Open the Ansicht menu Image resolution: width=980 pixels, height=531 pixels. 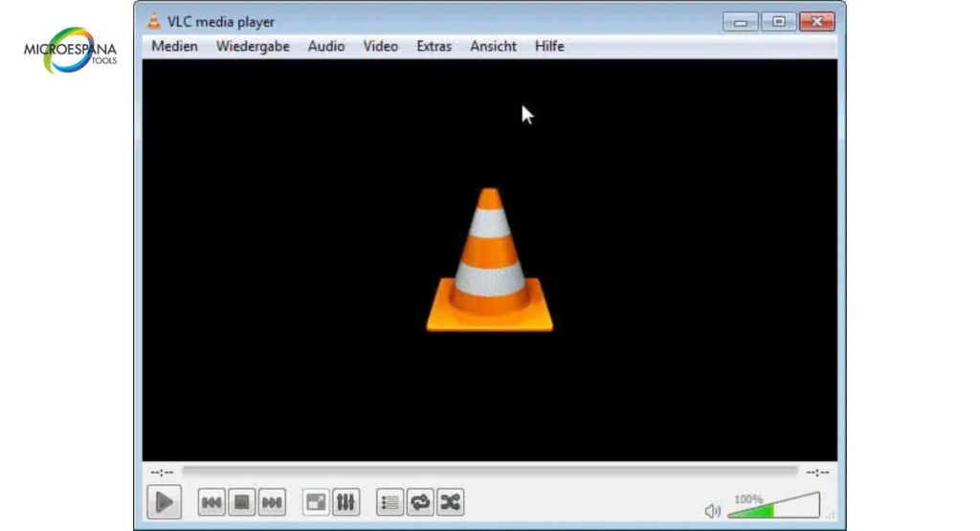pyautogui.click(x=493, y=46)
